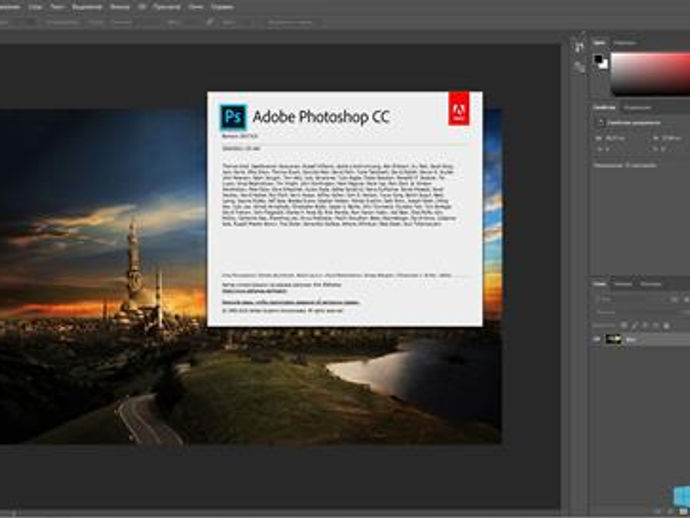Toggle lock all padlock icon
Screen dimensions: 690x518
tap(666, 326)
